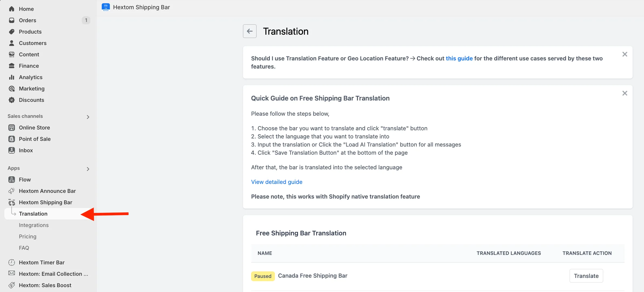
Task: Click the 'Canada Free Shipping Bar' name
Action: [x=313, y=276]
